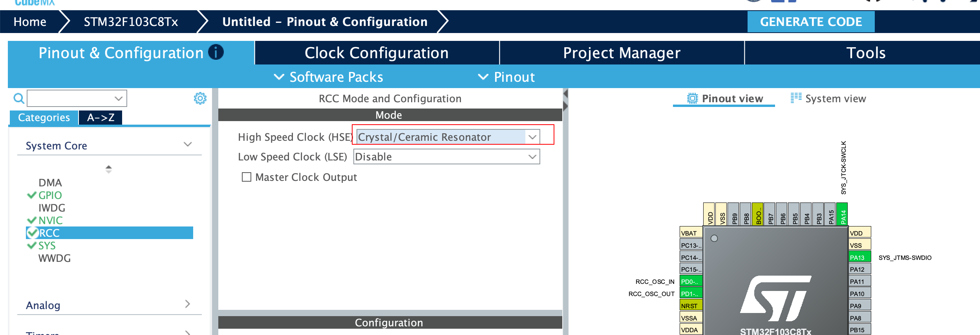Select NVIC in System Core list
980x335 pixels.
51,220
